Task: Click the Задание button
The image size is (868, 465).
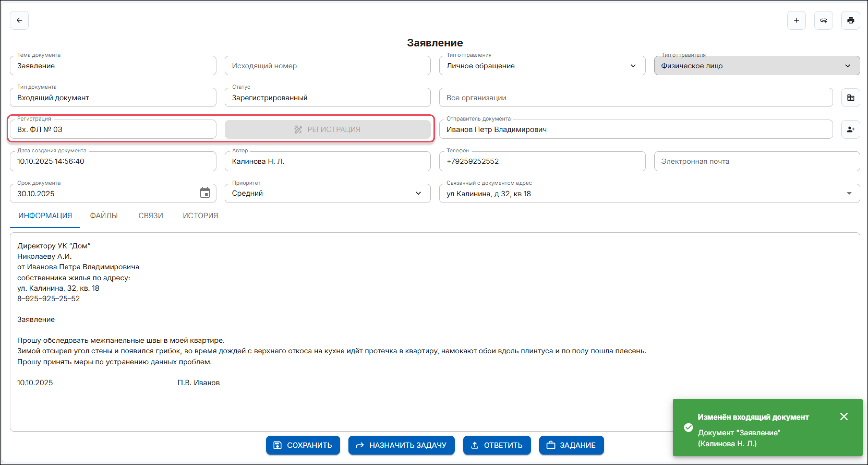Action: [x=571, y=445]
